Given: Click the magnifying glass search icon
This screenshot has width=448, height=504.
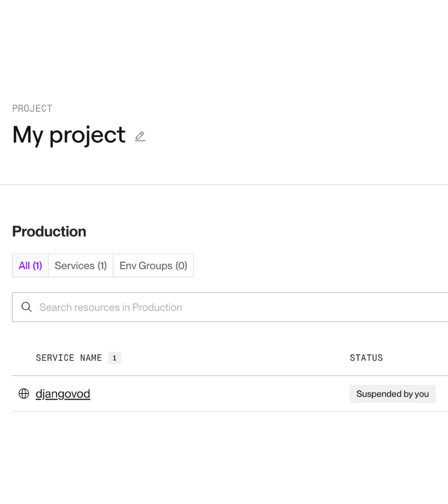Looking at the screenshot, I should (26, 307).
